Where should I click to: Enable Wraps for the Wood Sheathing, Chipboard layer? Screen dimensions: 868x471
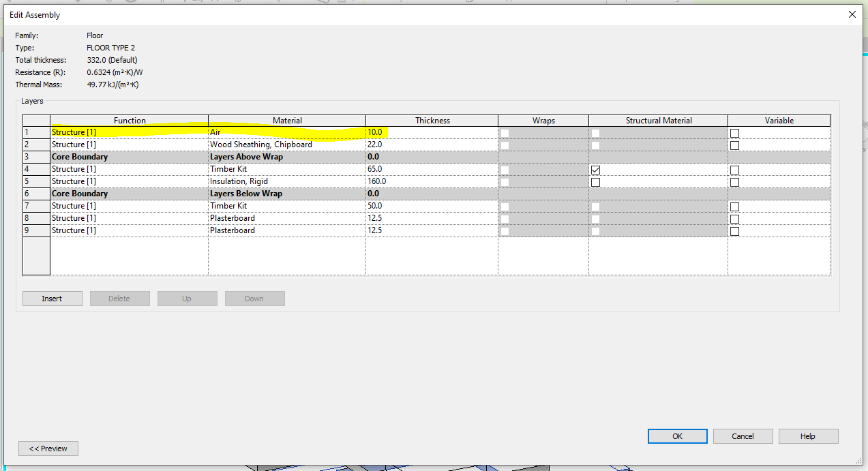click(505, 145)
